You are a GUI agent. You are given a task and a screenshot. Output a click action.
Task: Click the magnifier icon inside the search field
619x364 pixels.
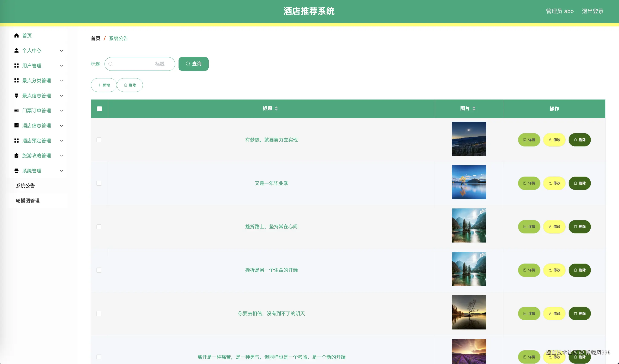[110, 64]
